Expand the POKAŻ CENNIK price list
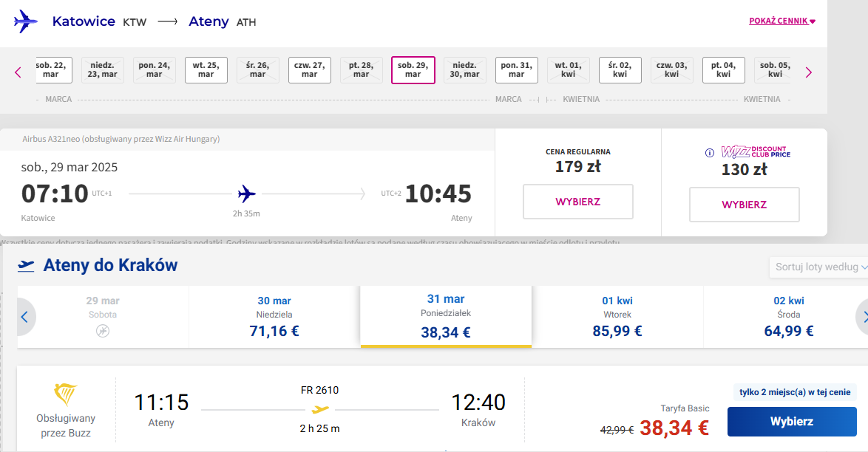Viewport: 868px width, 452px height. pyautogui.click(x=782, y=21)
